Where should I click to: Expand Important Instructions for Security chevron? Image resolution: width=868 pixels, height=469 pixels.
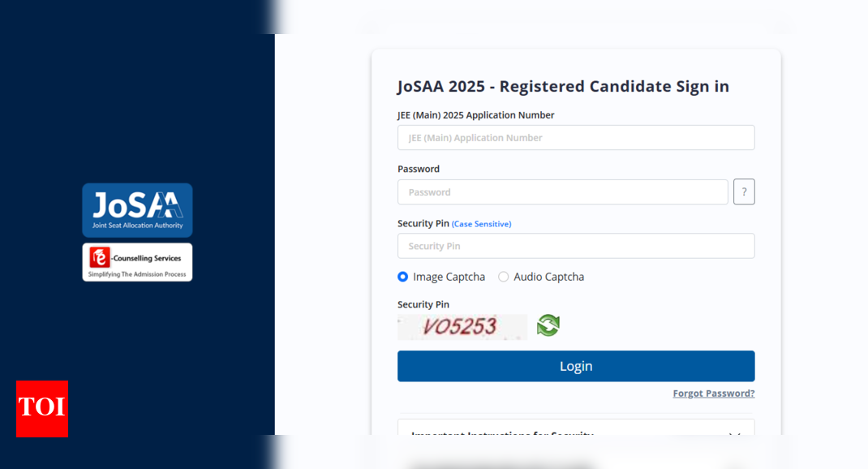point(734,434)
